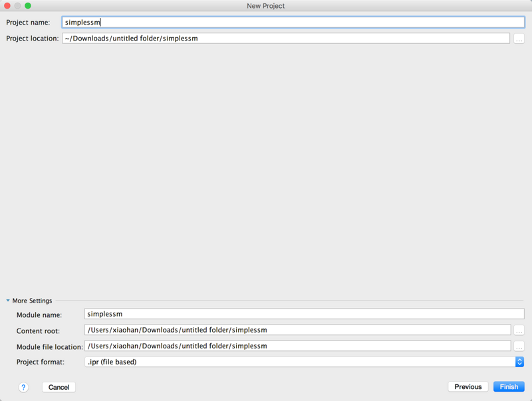
Task: Click the Content root input field
Action: (x=297, y=330)
